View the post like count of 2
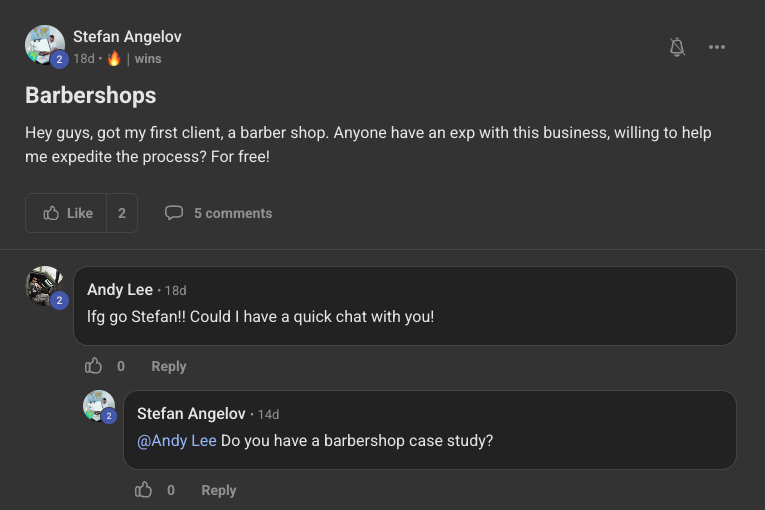 122,213
